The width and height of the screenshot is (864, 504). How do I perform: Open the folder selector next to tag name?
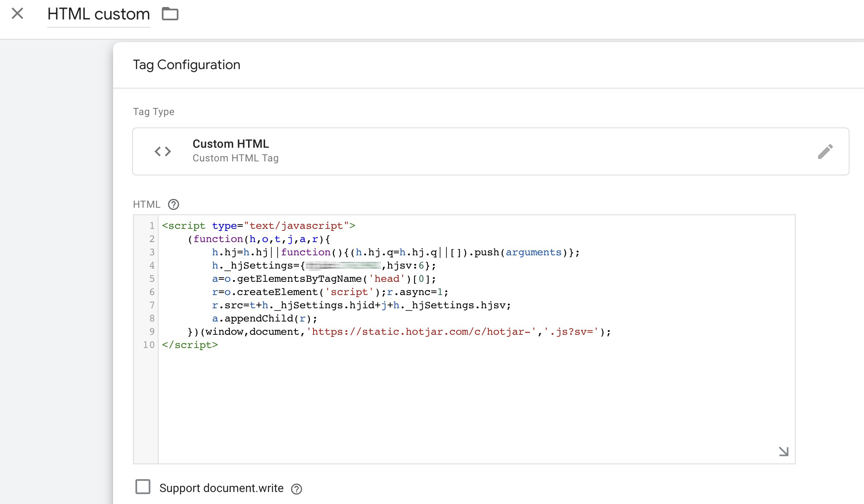coord(169,14)
